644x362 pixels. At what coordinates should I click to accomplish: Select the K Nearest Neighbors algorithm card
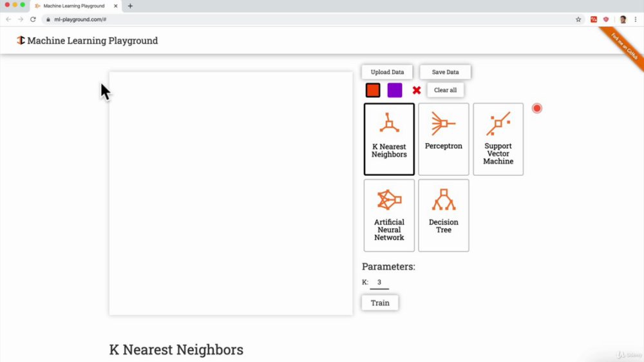(x=389, y=139)
